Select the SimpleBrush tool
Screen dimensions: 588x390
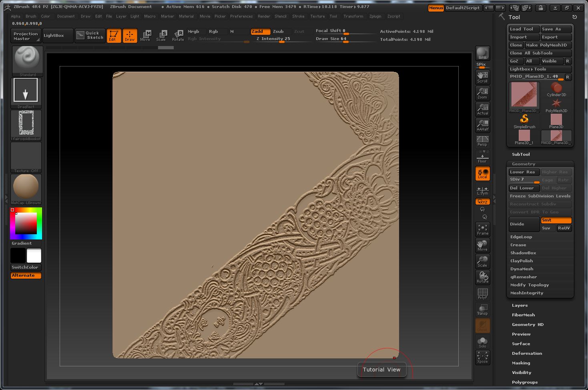(x=524, y=121)
